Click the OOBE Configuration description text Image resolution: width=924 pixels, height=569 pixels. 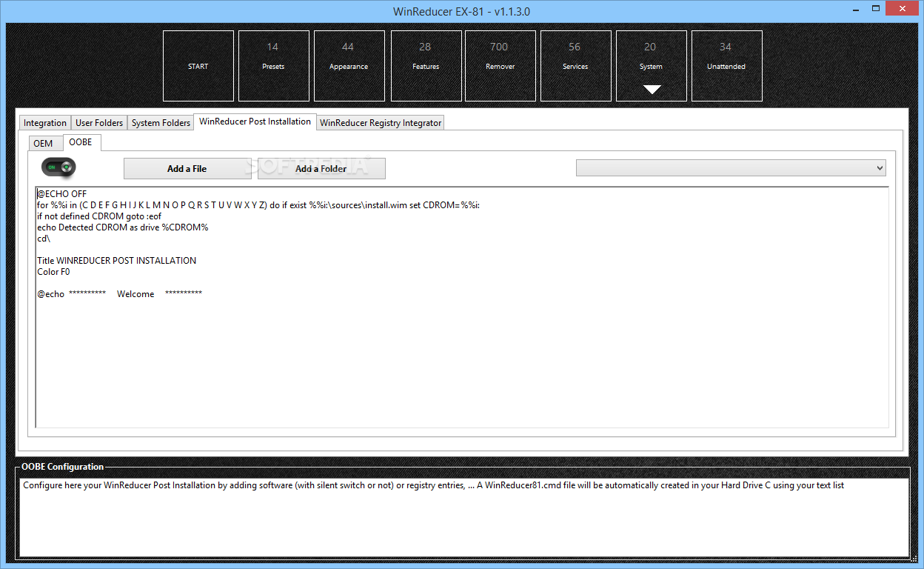point(433,485)
